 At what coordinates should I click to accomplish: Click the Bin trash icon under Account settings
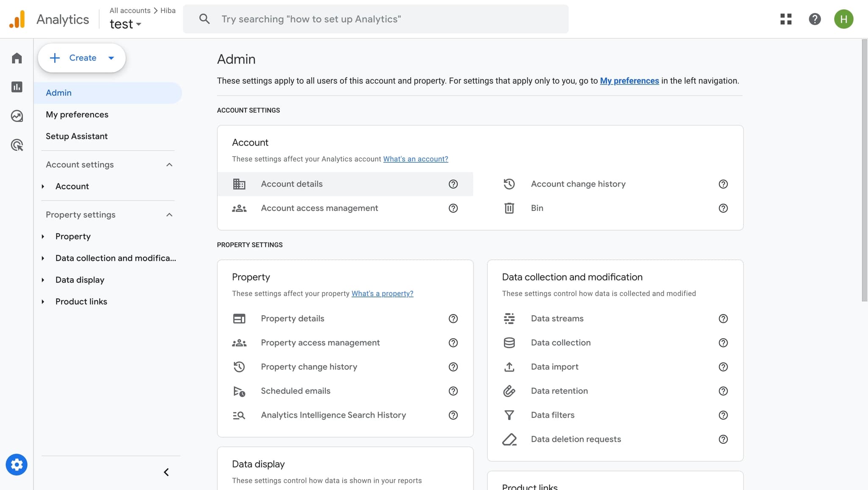[509, 208]
